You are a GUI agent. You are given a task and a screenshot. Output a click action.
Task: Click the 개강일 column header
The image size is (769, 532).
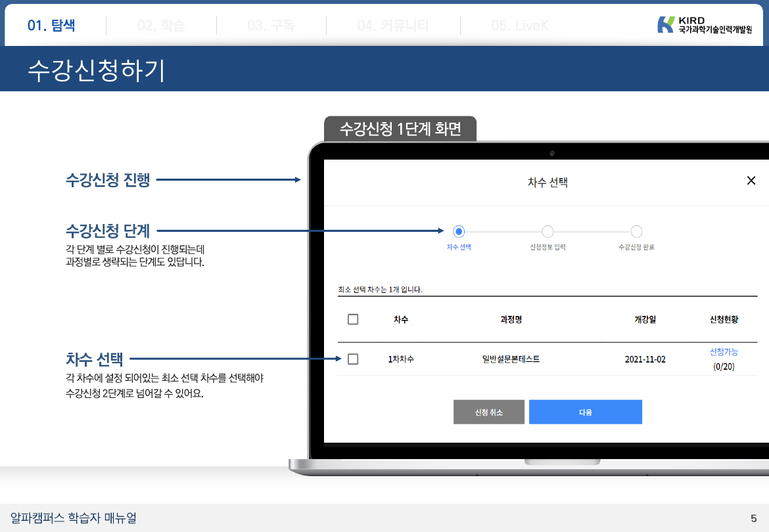[645, 320]
